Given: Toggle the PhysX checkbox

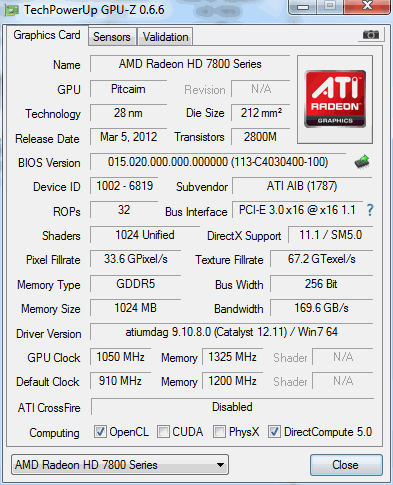Looking at the screenshot, I should click(x=219, y=432).
